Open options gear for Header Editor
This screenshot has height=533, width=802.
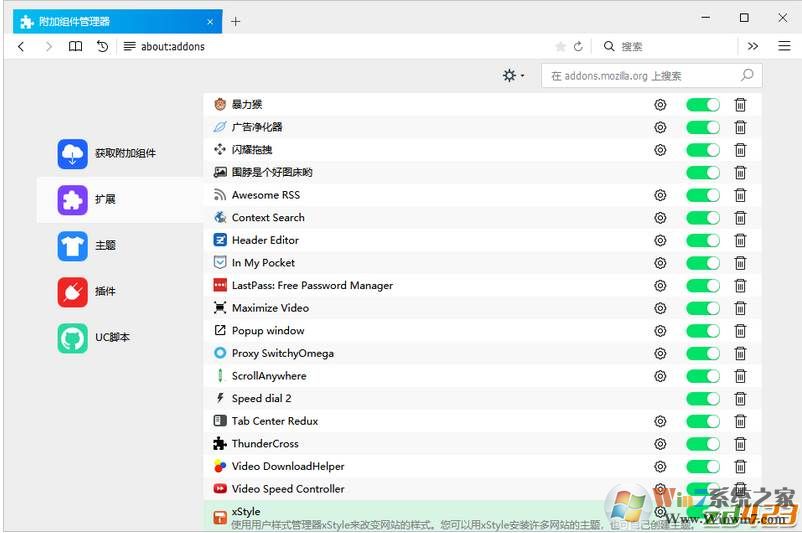[x=660, y=240]
